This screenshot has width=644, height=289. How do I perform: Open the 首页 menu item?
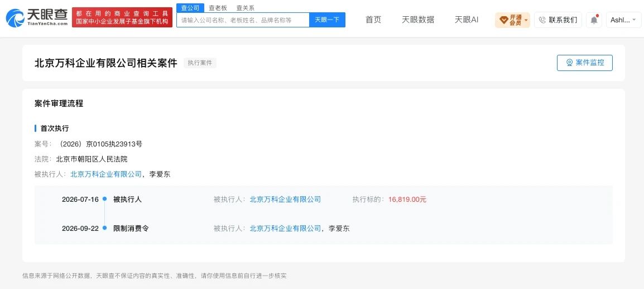pyautogui.click(x=373, y=20)
